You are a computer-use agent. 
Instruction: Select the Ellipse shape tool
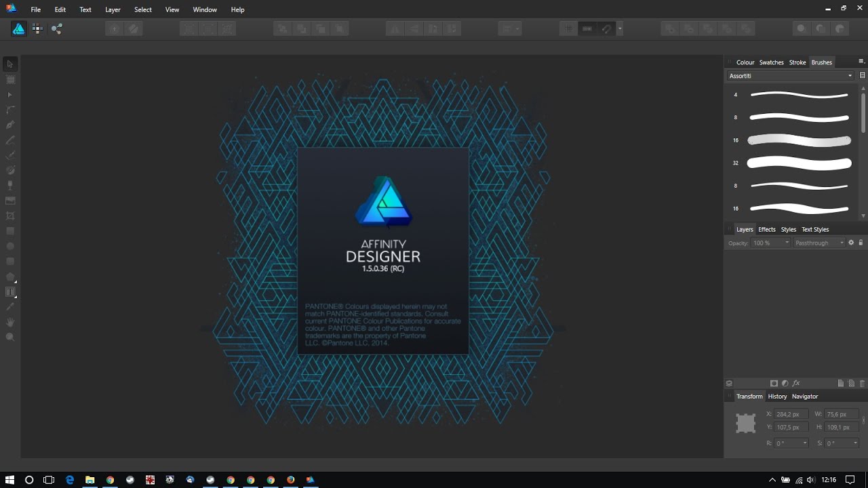10,246
